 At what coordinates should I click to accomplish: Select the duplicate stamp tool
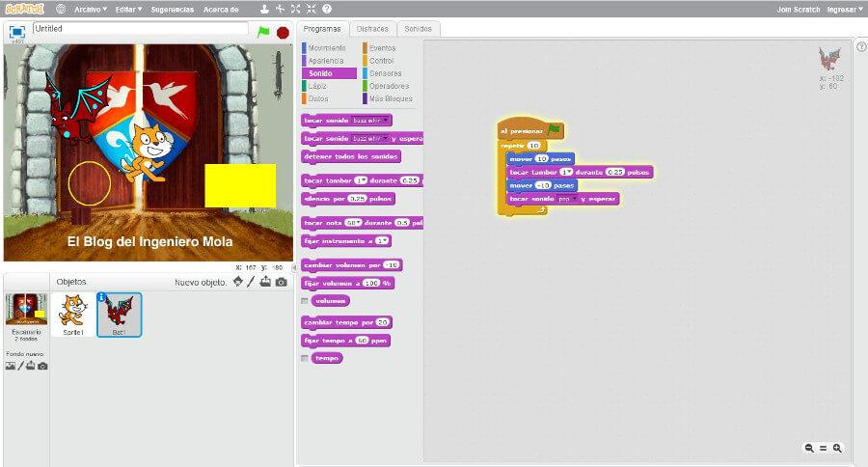tap(264, 9)
